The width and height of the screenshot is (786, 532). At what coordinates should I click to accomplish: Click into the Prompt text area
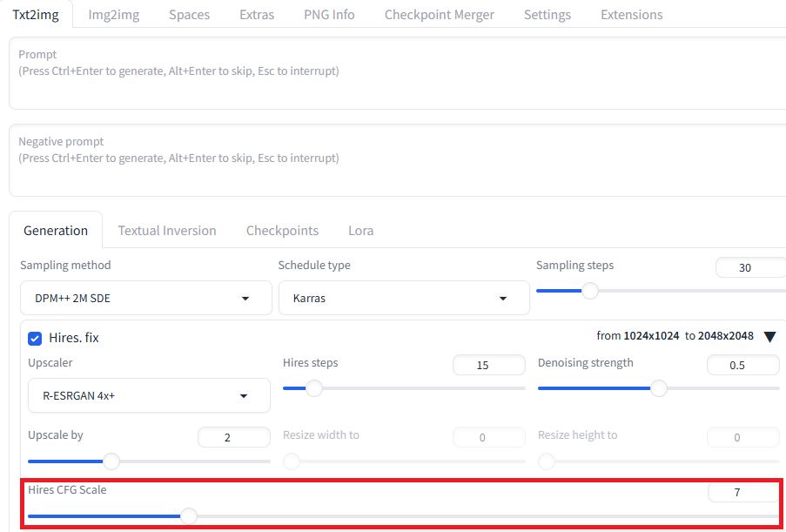[398, 73]
